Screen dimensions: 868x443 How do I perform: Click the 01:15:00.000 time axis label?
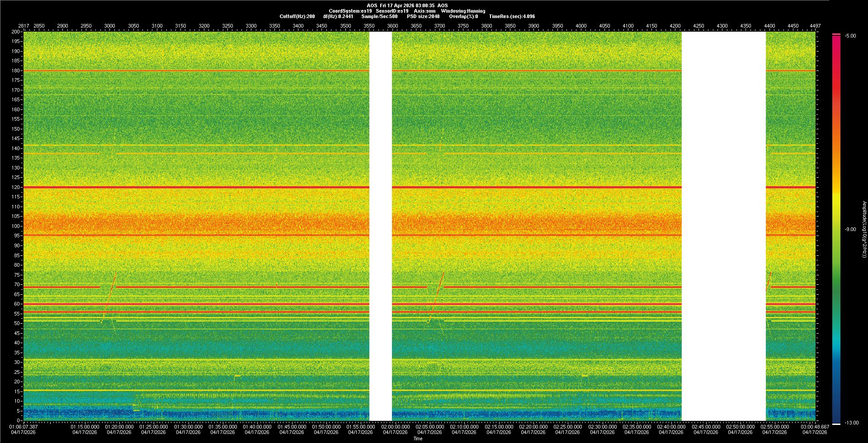[85, 426]
